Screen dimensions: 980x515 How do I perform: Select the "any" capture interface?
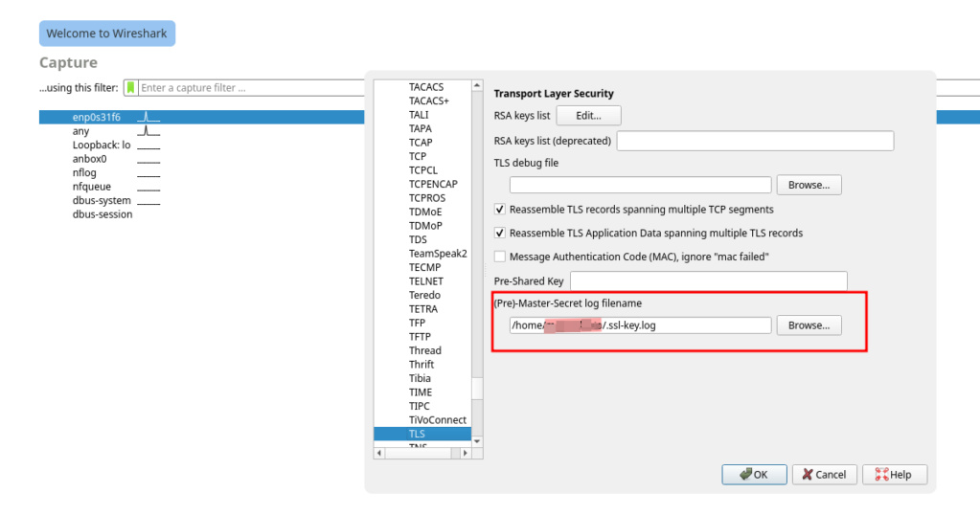(x=80, y=131)
